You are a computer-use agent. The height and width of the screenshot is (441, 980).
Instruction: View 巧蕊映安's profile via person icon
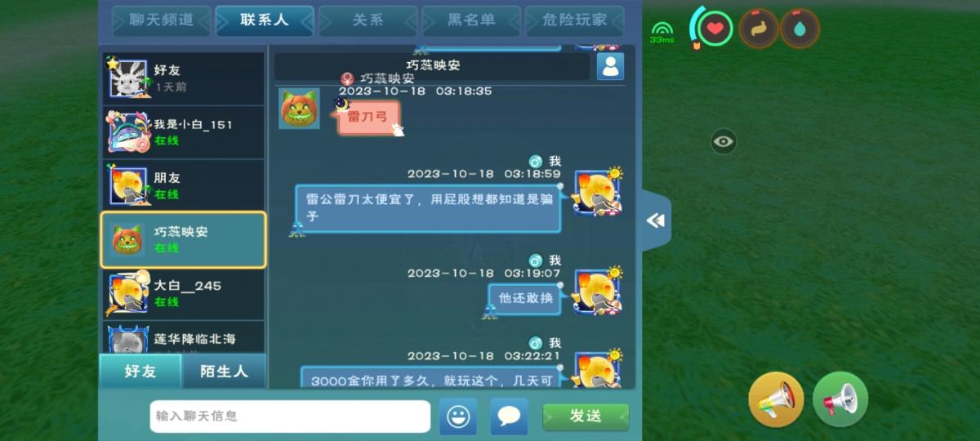(x=610, y=66)
